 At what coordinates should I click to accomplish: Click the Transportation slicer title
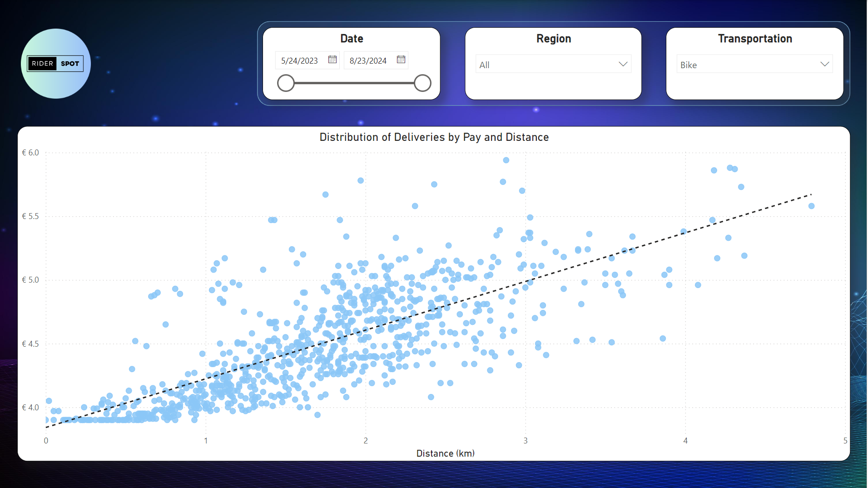click(x=755, y=39)
